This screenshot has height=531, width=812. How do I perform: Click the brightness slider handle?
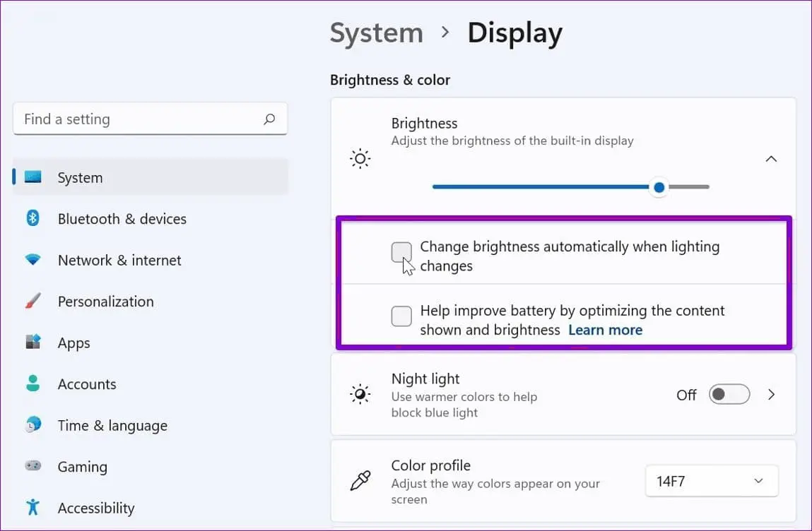(659, 187)
